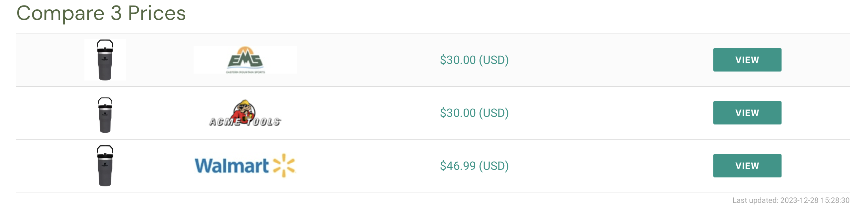View the EMS offer

coord(747,60)
